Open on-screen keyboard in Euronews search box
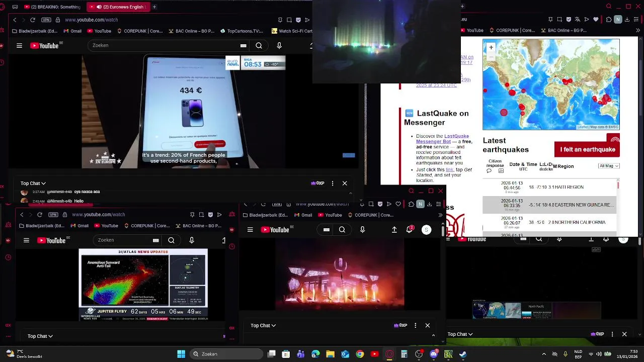This screenshot has width=644, height=362. pos(244,45)
